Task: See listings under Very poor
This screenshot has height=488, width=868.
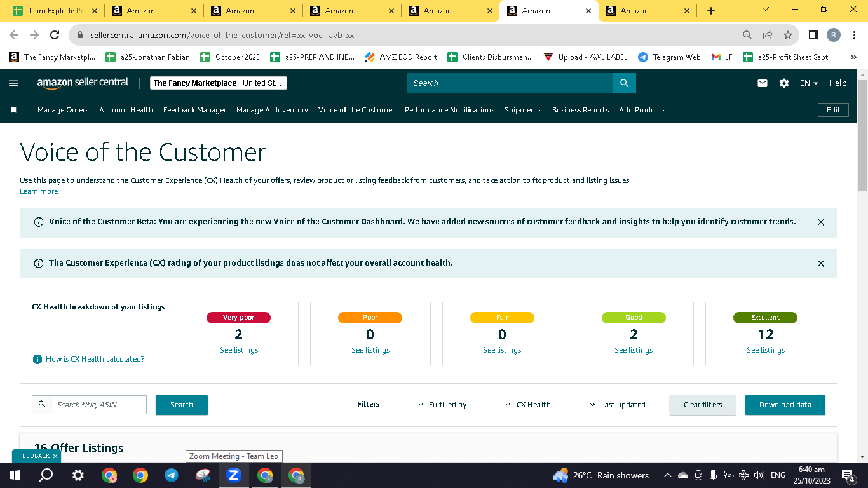Action: coord(239,350)
